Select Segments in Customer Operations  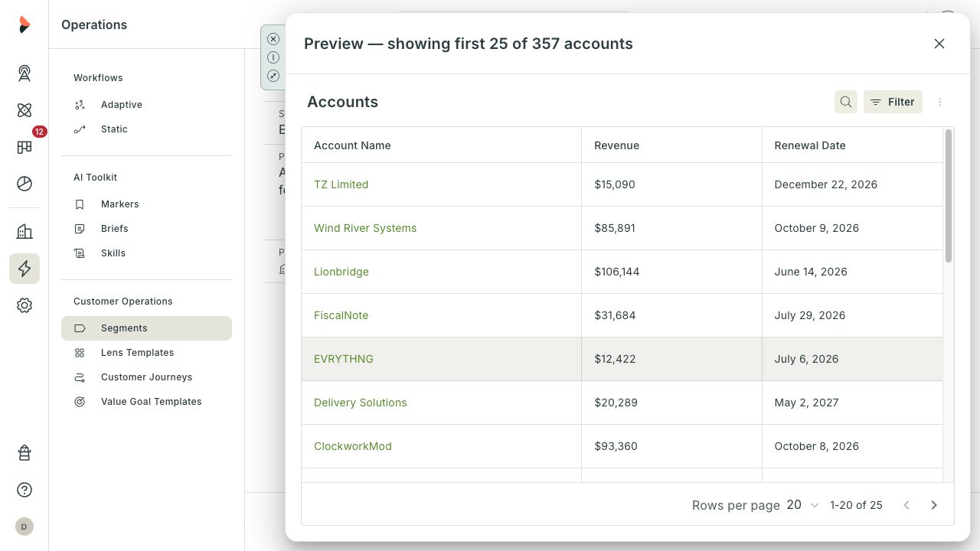146,328
